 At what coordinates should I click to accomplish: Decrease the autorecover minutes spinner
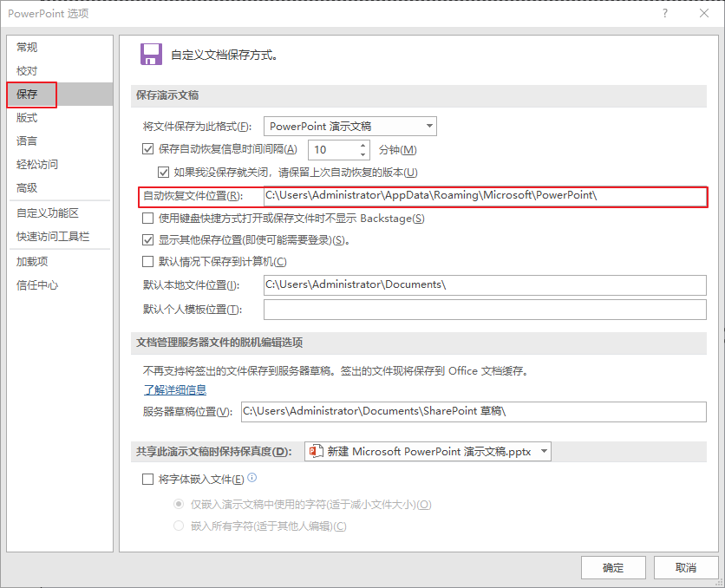363,154
